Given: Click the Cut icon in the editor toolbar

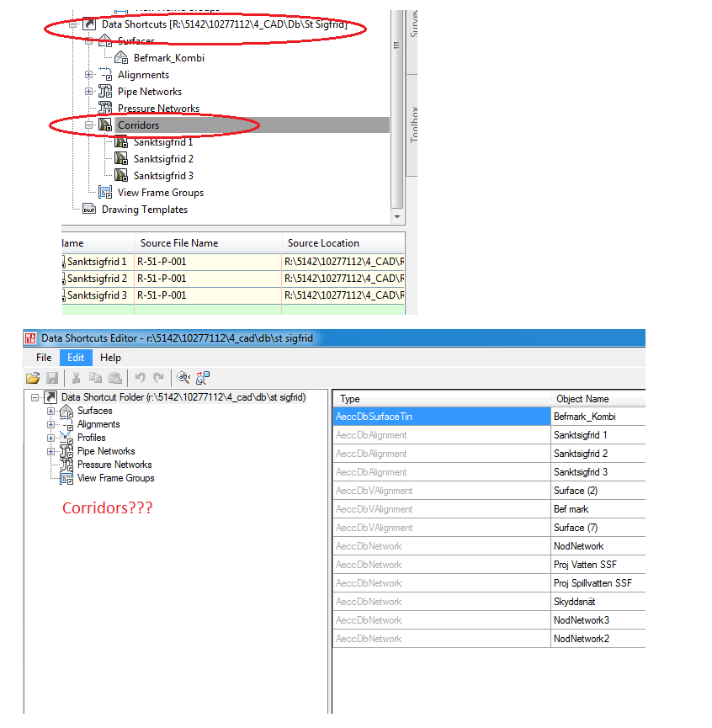Looking at the screenshot, I should click(x=76, y=378).
